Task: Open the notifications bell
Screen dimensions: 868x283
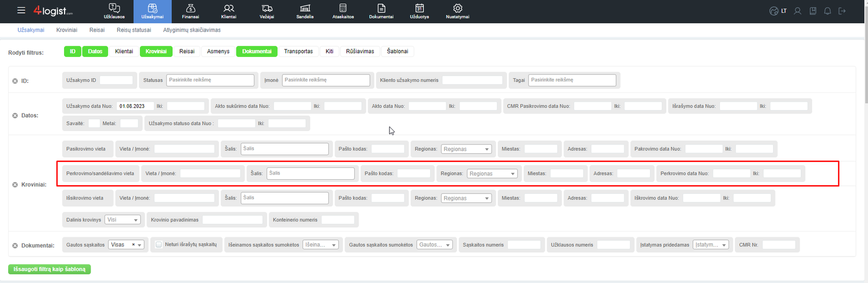Action: [x=827, y=11]
